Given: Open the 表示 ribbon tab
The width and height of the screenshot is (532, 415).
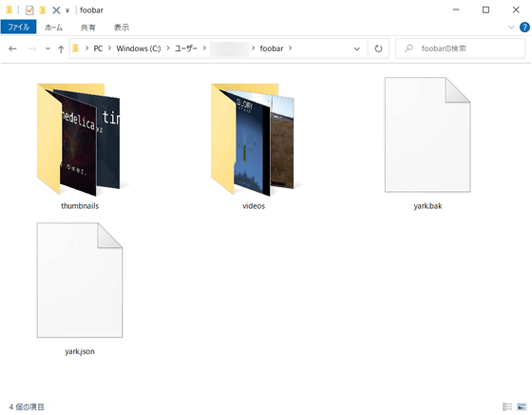Looking at the screenshot, I should pos(122,28).
